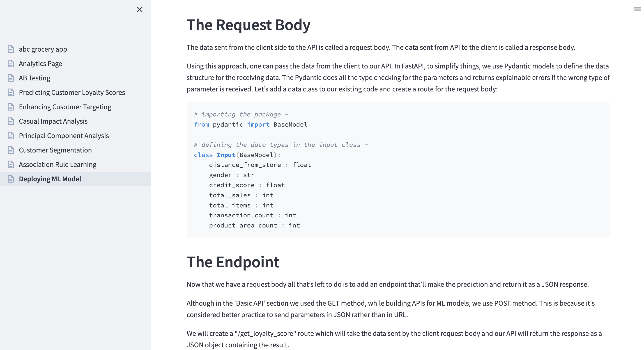Select Enhancing Cusotmer Targeting in sidebar
The image size is (644, 350).
[65, 107]
